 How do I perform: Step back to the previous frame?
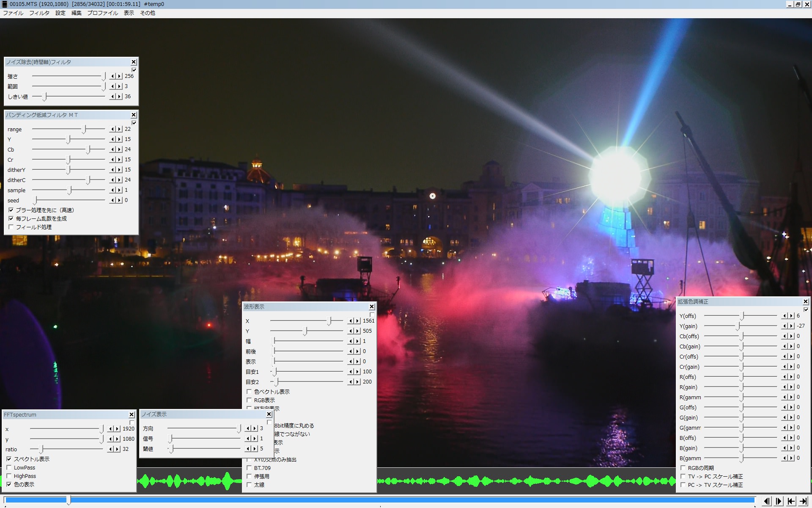click(x=766, y=501)
